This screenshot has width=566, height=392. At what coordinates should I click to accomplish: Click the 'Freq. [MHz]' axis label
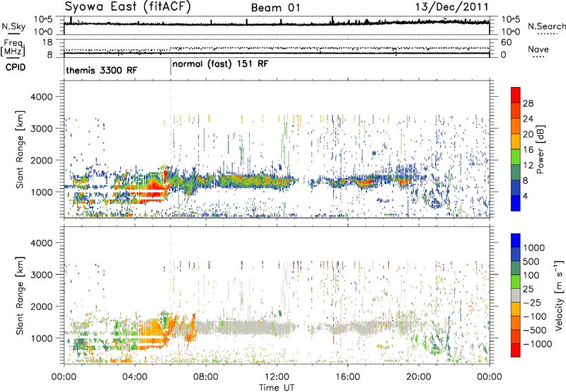[13, 48]
